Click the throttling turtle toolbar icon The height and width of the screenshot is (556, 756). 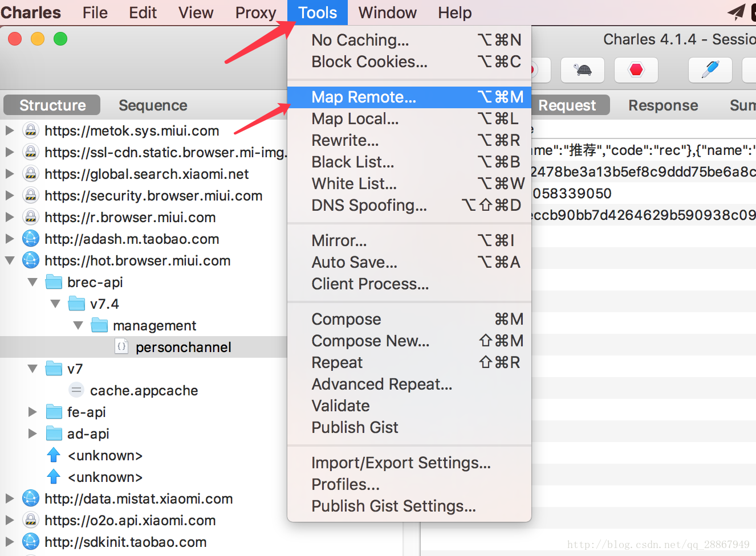click(583, 70)
